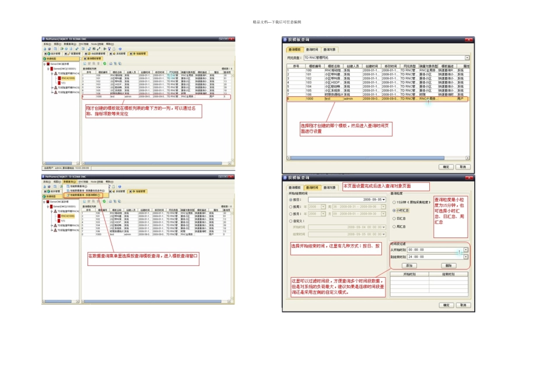Select RNC4(1000) tree node in window without open menu
554x392 pixels.
[67, 78]
